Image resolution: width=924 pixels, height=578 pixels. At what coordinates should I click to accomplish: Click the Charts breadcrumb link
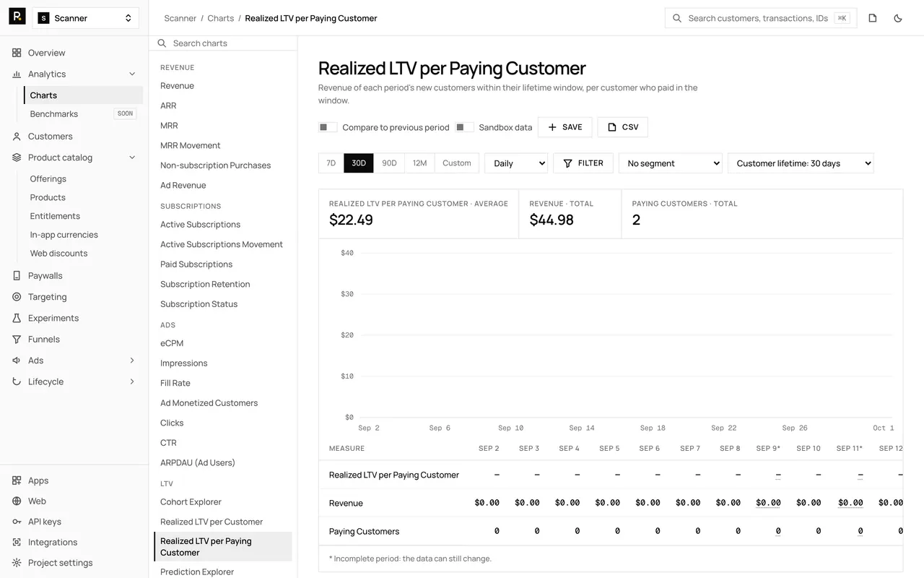(x=221, y=18)
